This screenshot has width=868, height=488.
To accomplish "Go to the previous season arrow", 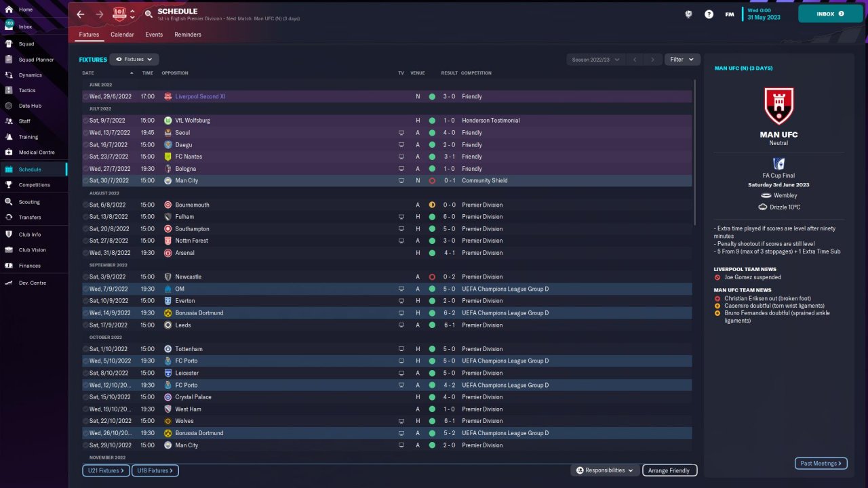I will point(635,60).
